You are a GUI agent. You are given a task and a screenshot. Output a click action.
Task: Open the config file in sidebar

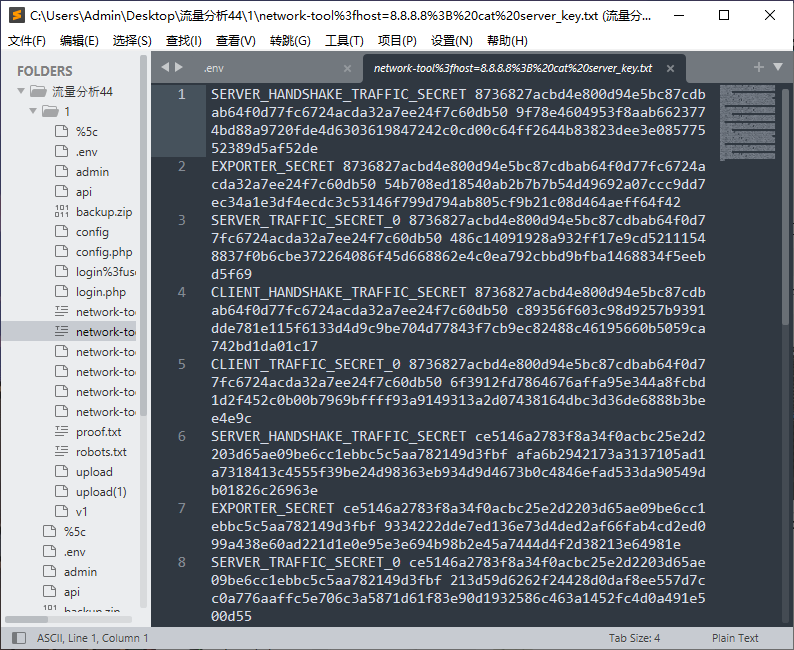tap(92, 232)
